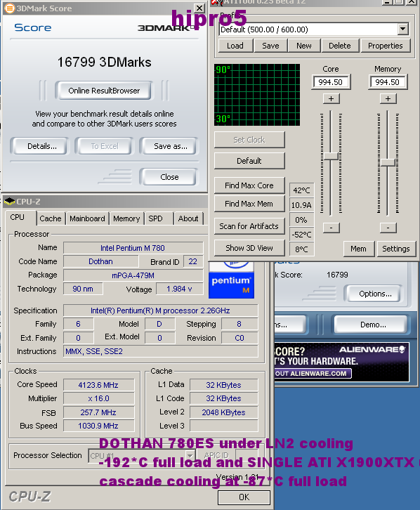Screen dimensions: 420x510
Task: Click the Level 2 cache value 2048 KBytes
Action: pos(223,412)
